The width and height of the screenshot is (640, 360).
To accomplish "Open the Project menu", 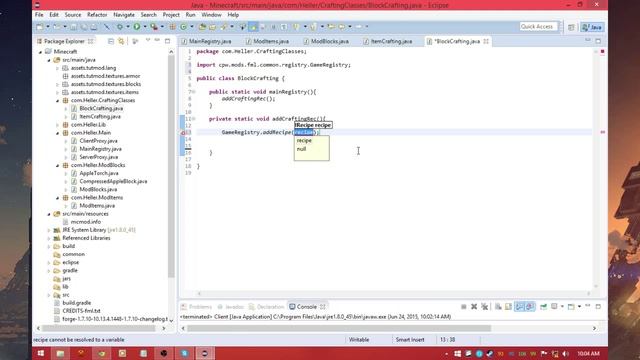I will click(171, 15).
